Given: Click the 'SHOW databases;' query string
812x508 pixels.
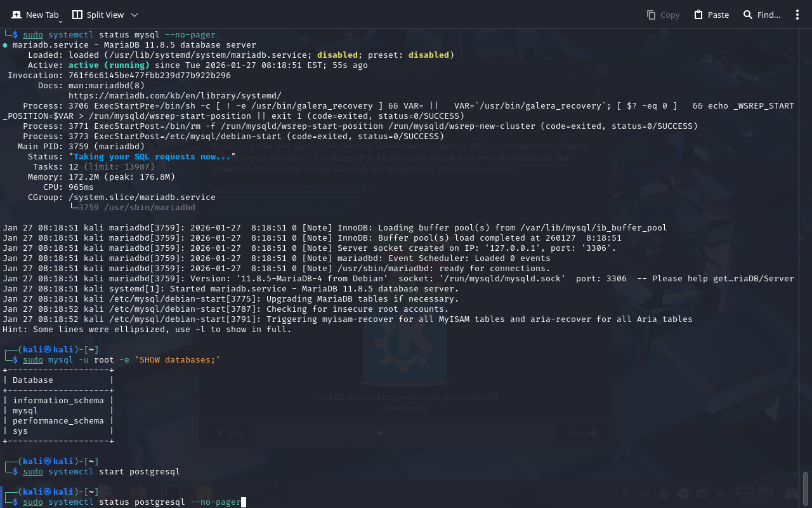Looking at the screenshot, I should pyautogui.click(x=177, y=360).
